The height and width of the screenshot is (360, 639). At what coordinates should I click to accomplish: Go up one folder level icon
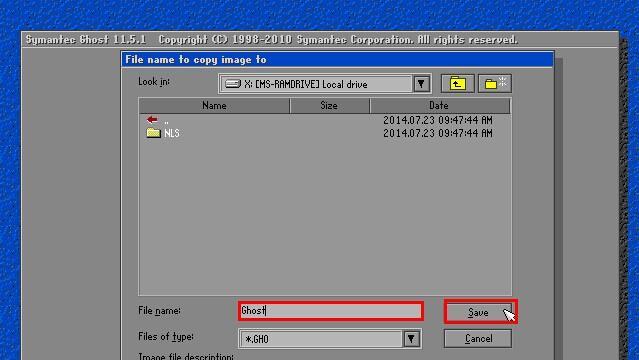(x=457, y=84)
